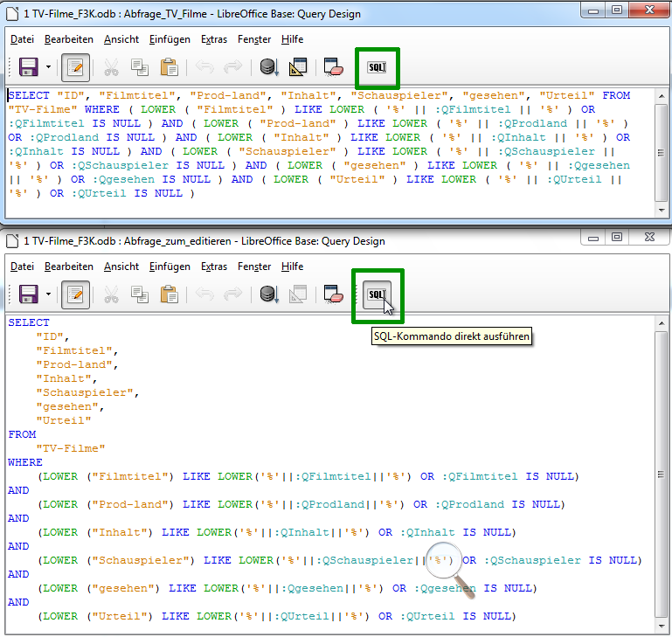Open Fenster menu in Abfrage_zum_editieren window
This screenshot has height=637, width=672.
pyautogui.click(x=254, y=267)
